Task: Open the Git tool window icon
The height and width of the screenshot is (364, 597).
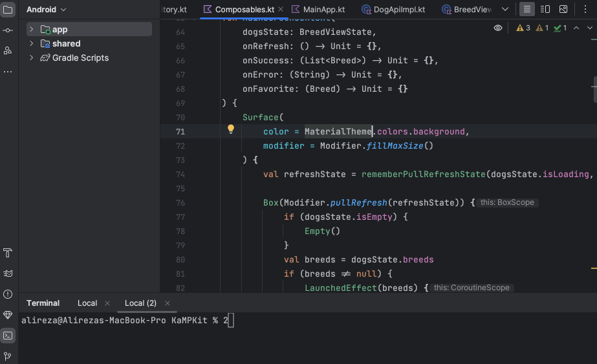Action: 8,356
